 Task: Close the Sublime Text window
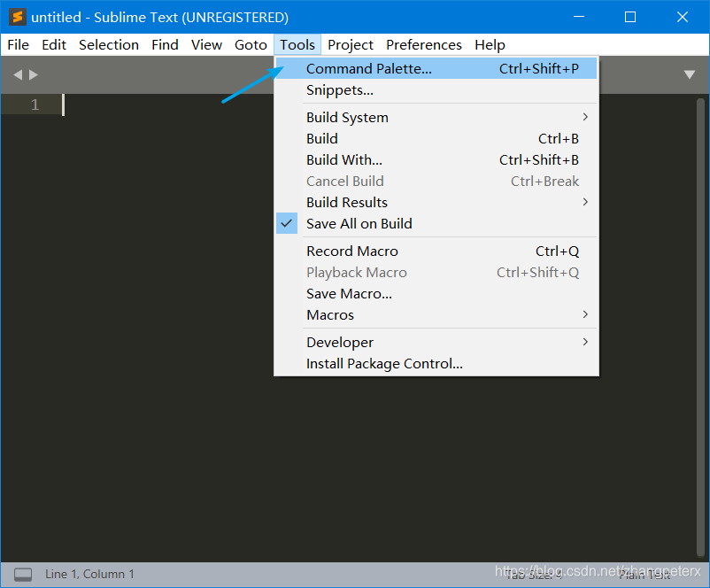pos(683,17)
